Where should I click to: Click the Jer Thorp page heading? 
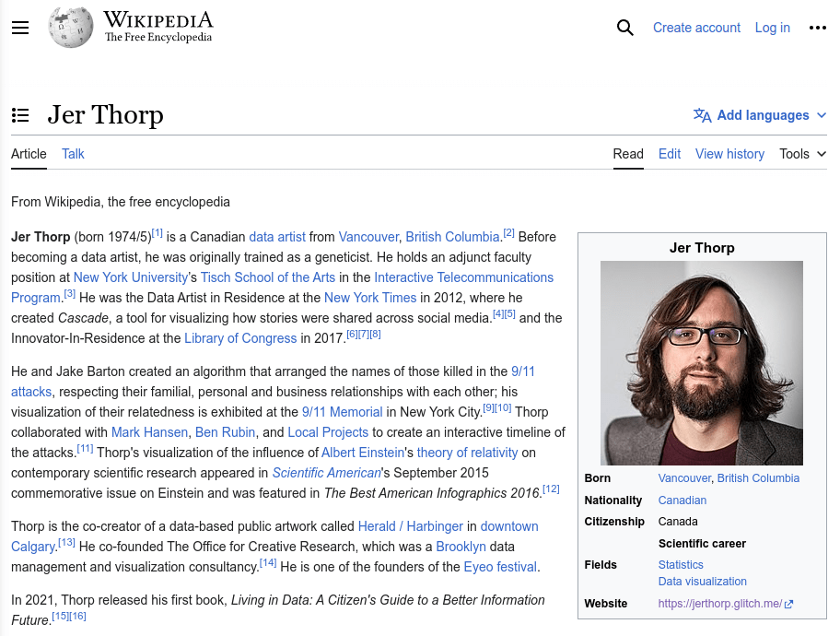[106, 115]
